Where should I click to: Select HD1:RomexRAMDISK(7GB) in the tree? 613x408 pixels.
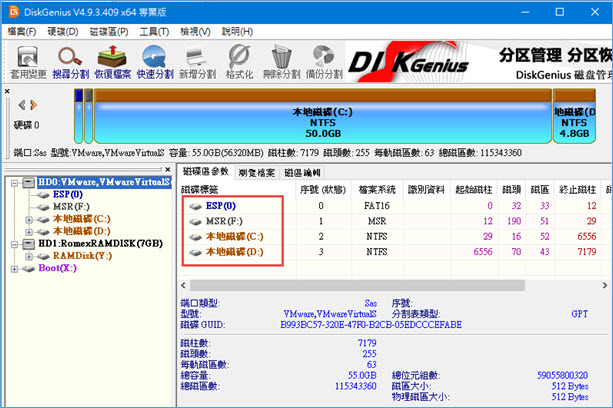(100, 243)
